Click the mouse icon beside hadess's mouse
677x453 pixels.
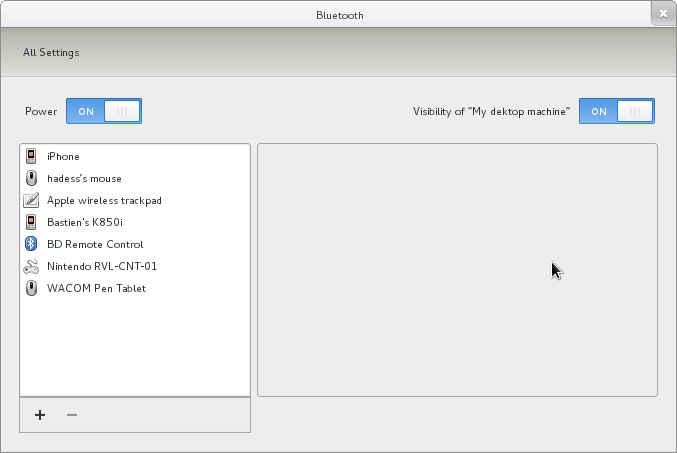(x=31, y=178)
